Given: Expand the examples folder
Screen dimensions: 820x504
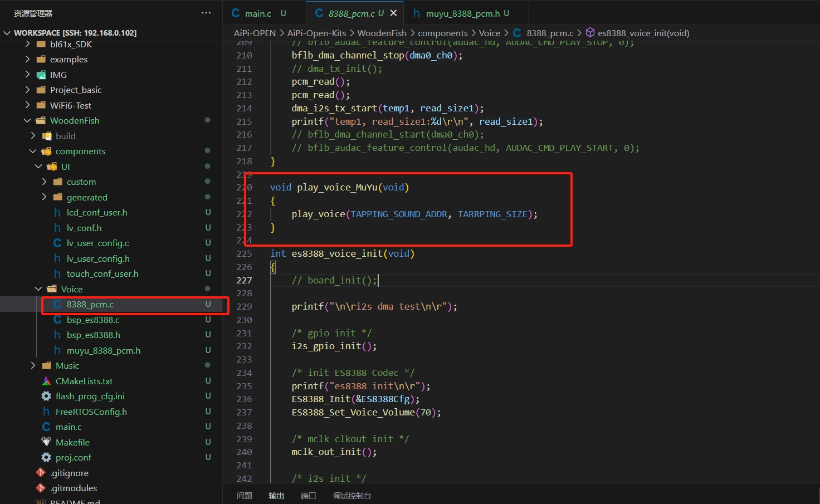Looking at the screenshot, I should point(27,59).
